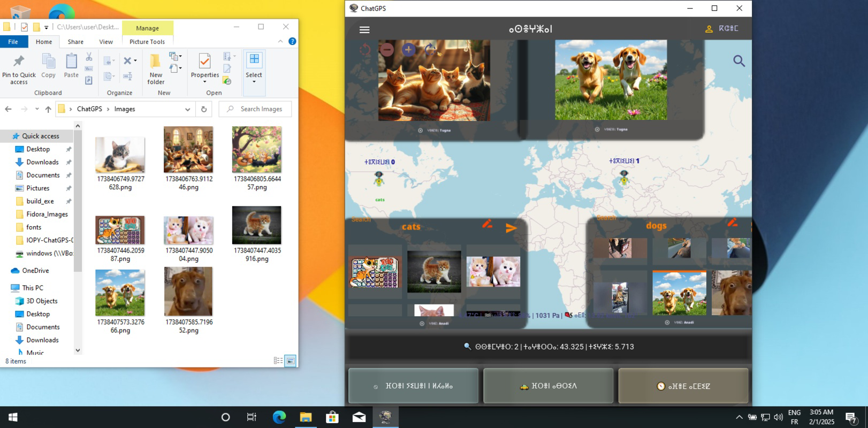The image size is (868, 428).
Task: Click the user profile icon in ChatGPS header
Action: [709, 29]
